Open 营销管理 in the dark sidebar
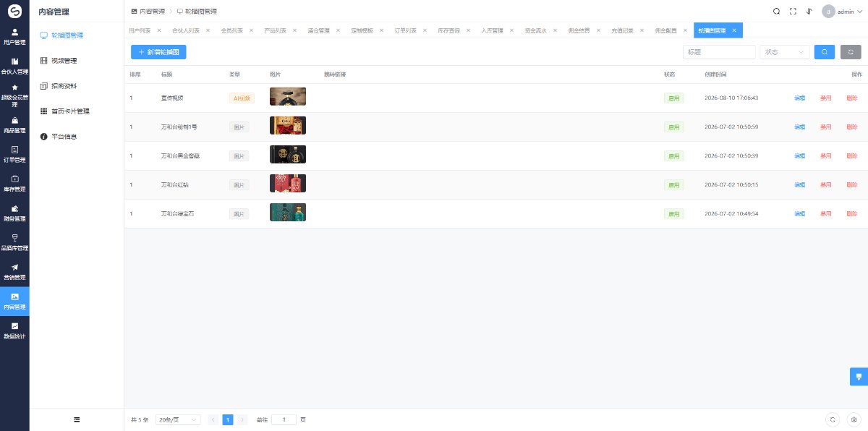The image size is (868, 431). click(14, 272)
